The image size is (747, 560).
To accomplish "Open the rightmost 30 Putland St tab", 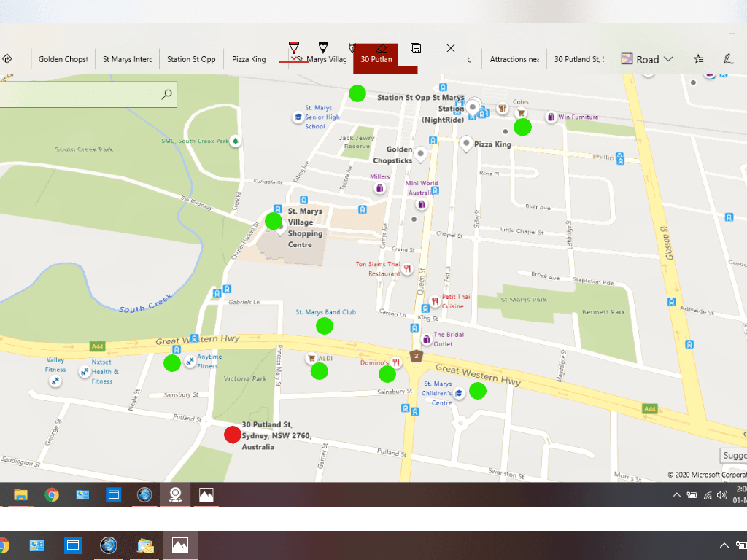I will 578,59.
